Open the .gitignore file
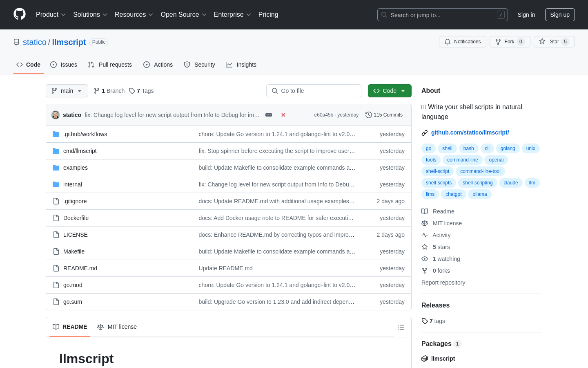Image resolution: width=588 pixels, height=368 pixels. [x=75, y=201]
